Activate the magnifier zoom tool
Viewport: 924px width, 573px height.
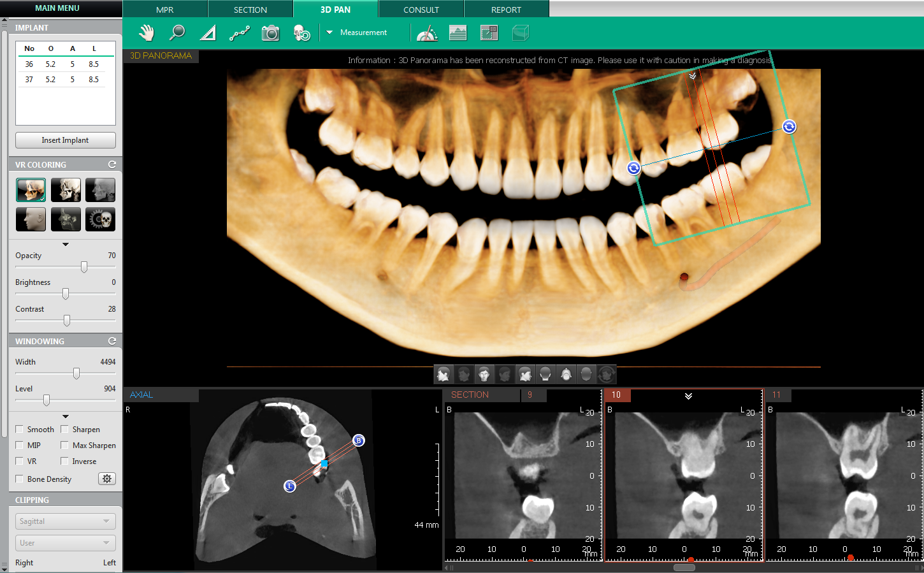point(177,33)
